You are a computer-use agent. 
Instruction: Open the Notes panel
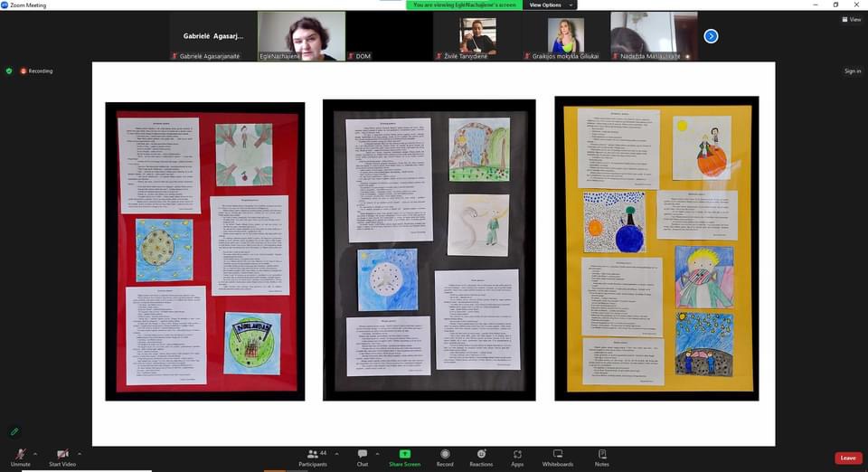602,458
